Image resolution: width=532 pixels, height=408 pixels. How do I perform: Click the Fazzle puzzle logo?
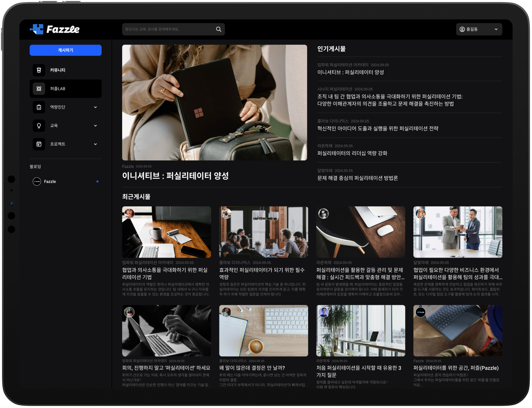click(x=55, y=29)
